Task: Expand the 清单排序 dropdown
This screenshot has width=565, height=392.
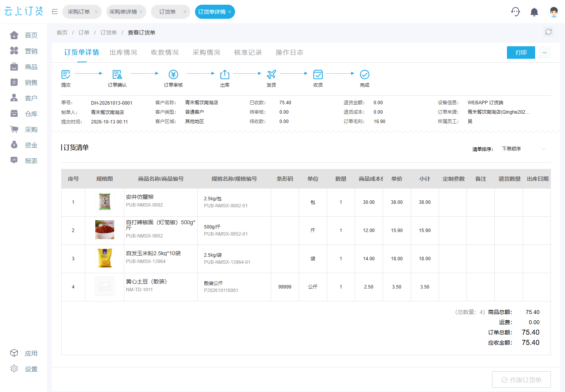Action: pos(524,149)
